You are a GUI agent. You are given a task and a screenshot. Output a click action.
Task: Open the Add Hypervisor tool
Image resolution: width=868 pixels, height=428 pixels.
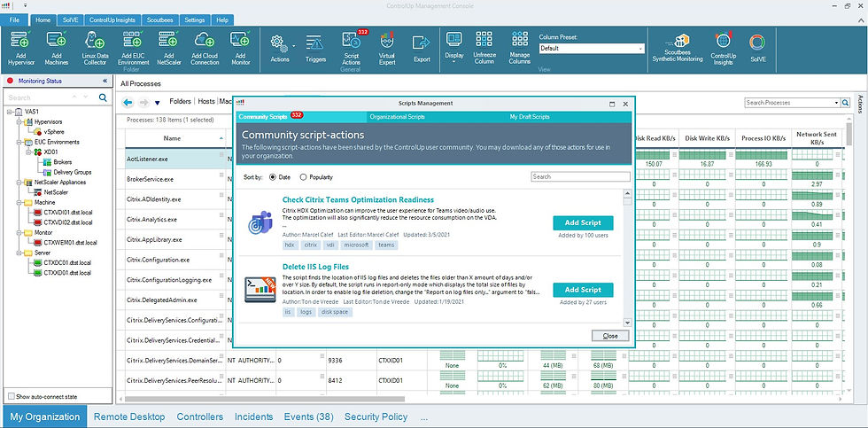(21, 48)
